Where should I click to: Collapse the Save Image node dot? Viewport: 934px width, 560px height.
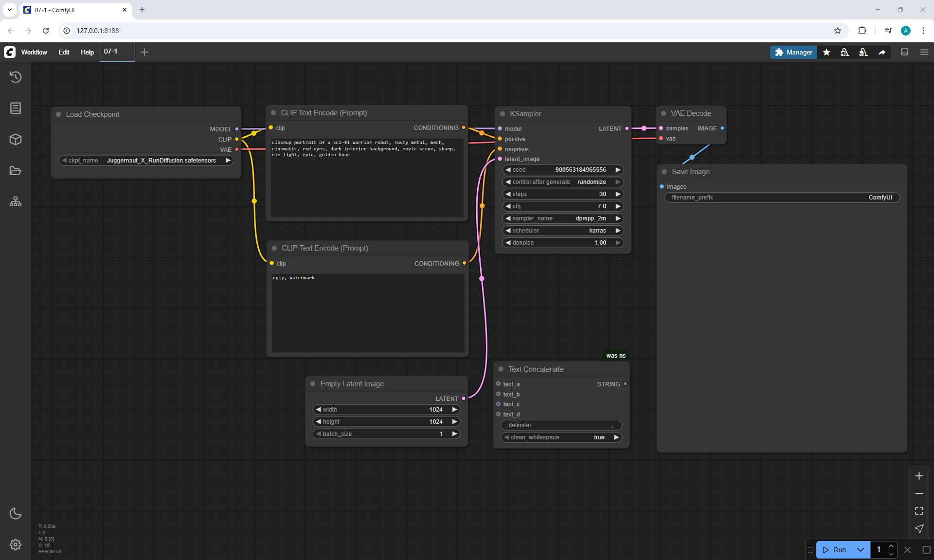coord(665,172)
